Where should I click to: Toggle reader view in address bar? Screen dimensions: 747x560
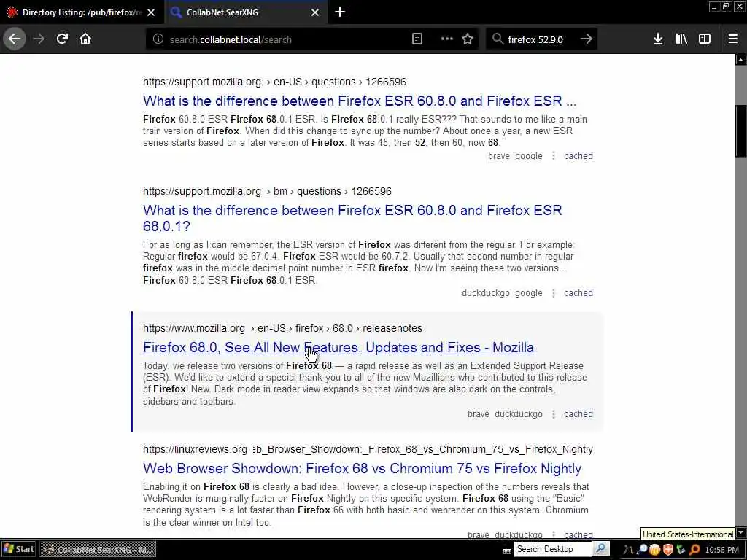pos(417,39)
